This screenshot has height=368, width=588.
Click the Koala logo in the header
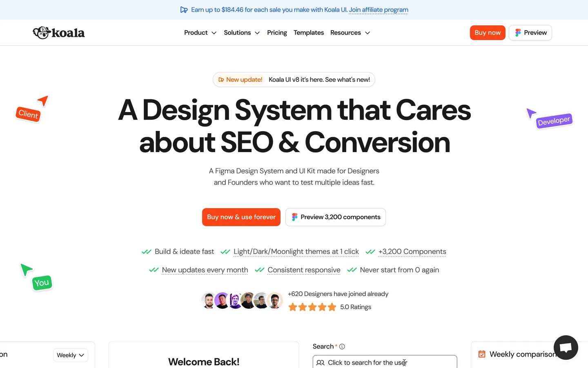point(59,33)
